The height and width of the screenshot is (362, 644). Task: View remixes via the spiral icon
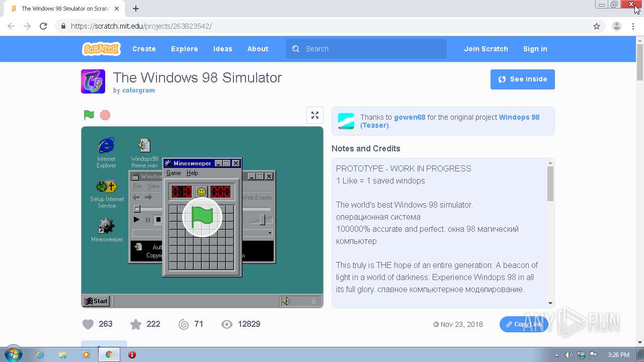pos(184,324)
